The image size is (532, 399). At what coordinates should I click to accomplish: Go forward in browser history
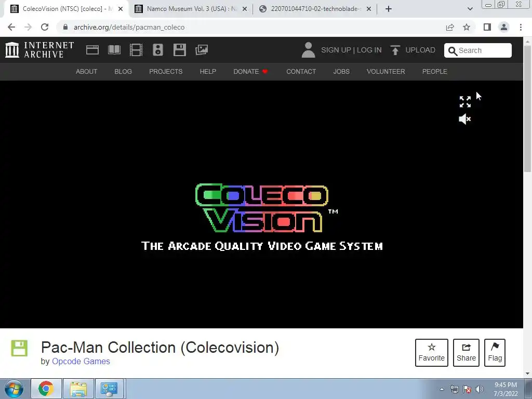28,27
